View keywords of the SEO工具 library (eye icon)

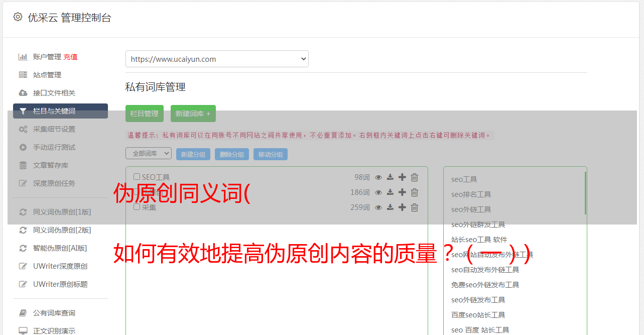(378, 177)
